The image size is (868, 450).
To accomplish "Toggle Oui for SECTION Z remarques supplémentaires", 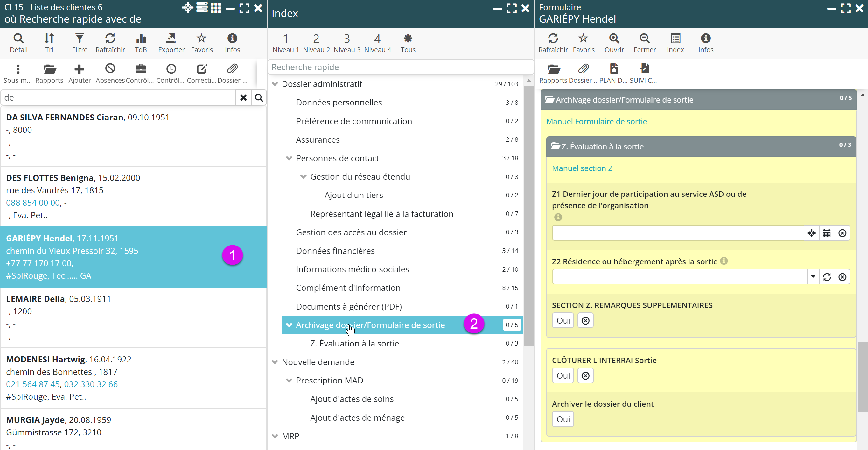I will coord(563,320).
